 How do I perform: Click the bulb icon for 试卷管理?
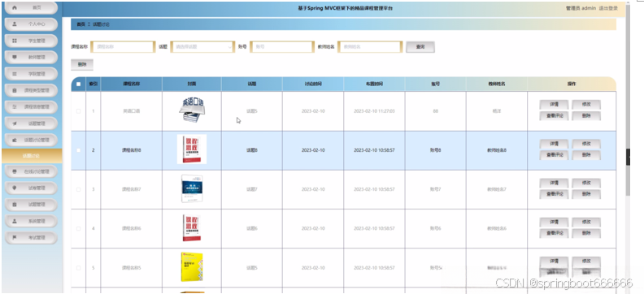pyautogui.click(x=15, y=188)
